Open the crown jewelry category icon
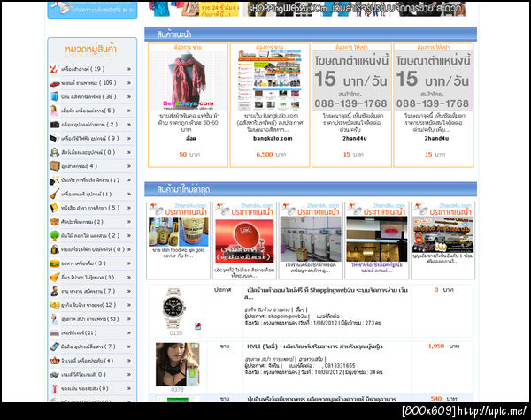The width and height of the screenshot is (531, 420). coord(55,361)
